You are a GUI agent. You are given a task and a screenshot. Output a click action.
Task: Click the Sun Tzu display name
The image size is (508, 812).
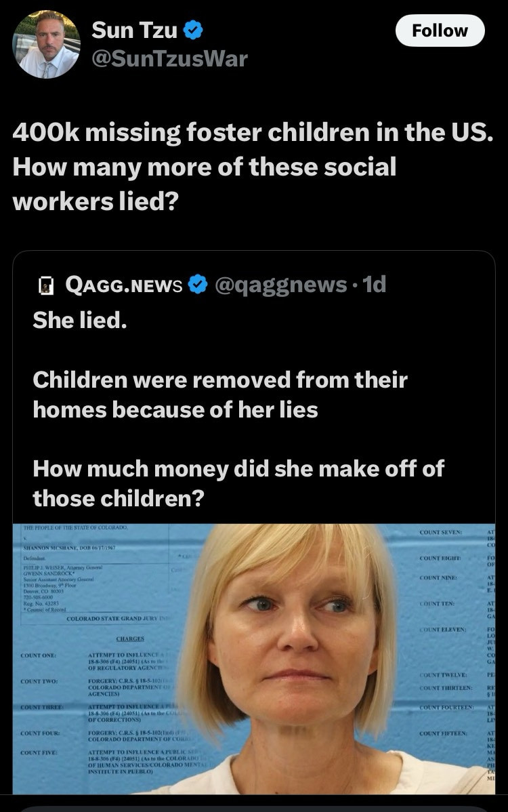click(x=133, y=30)
